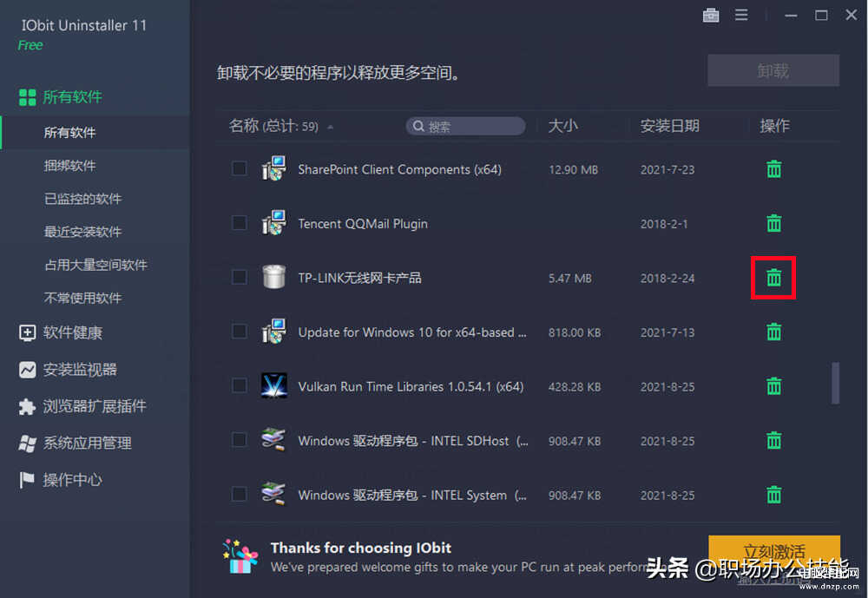Click the gift box icon in banner
The height and width of the screenshot is (598, 868).
point(240,556)
